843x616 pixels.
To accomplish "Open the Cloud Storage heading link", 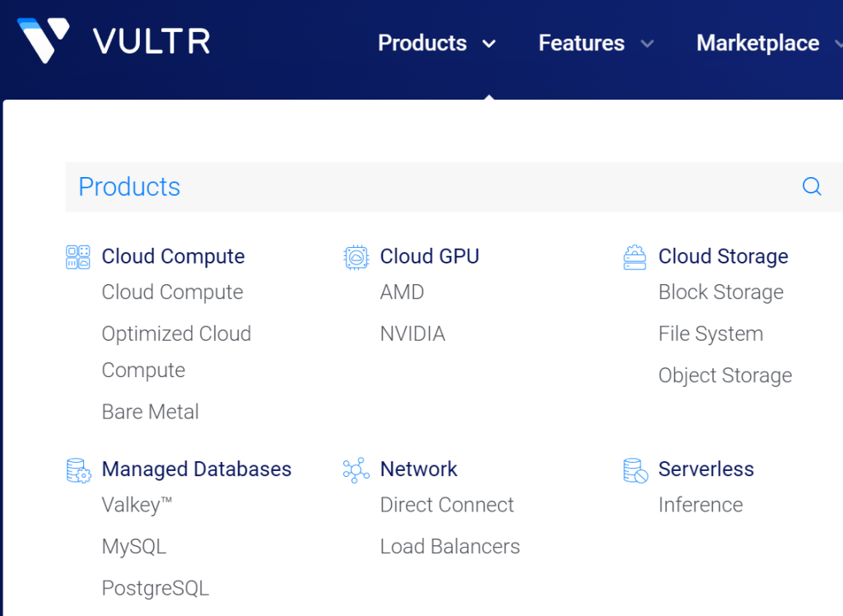I will pyautogui.click(x=723, y=257).
